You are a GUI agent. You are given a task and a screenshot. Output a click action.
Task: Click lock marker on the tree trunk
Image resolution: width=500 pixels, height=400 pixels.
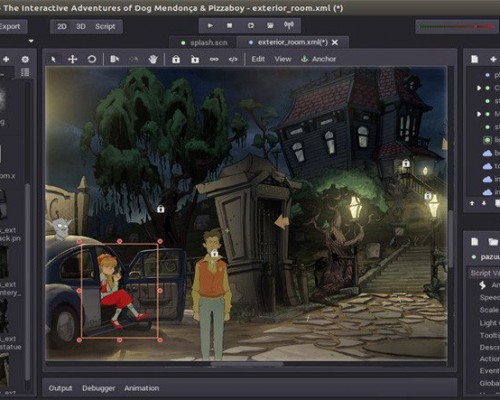click(161, 209)
